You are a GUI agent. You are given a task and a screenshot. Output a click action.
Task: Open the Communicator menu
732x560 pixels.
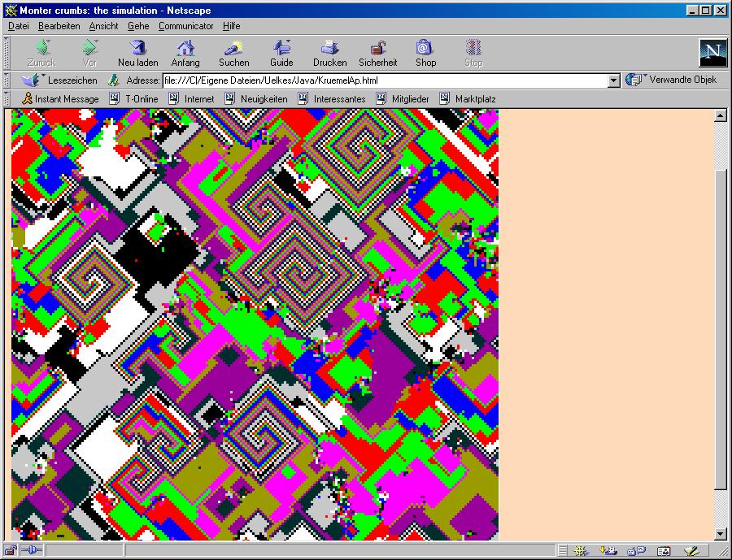pos(185,26)
